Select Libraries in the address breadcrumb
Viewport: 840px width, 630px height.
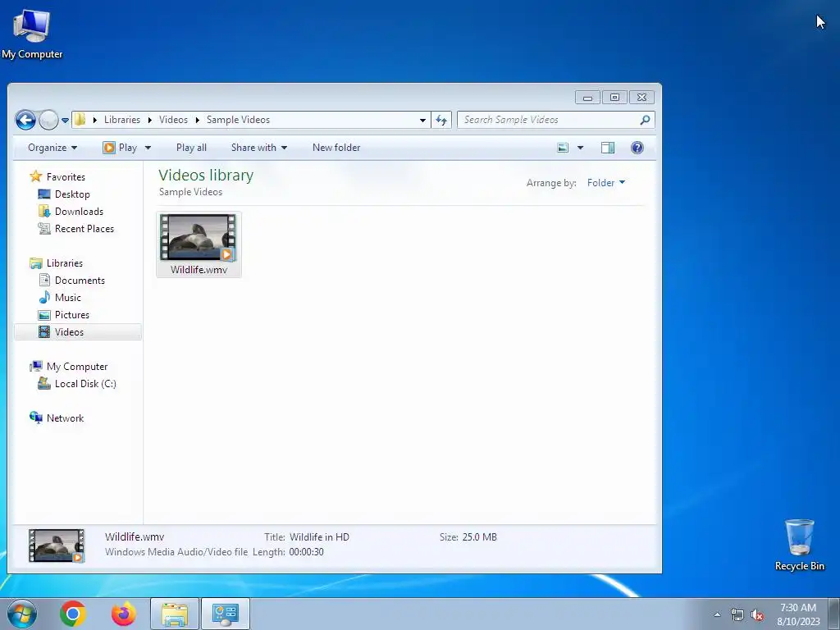(122, 120)
